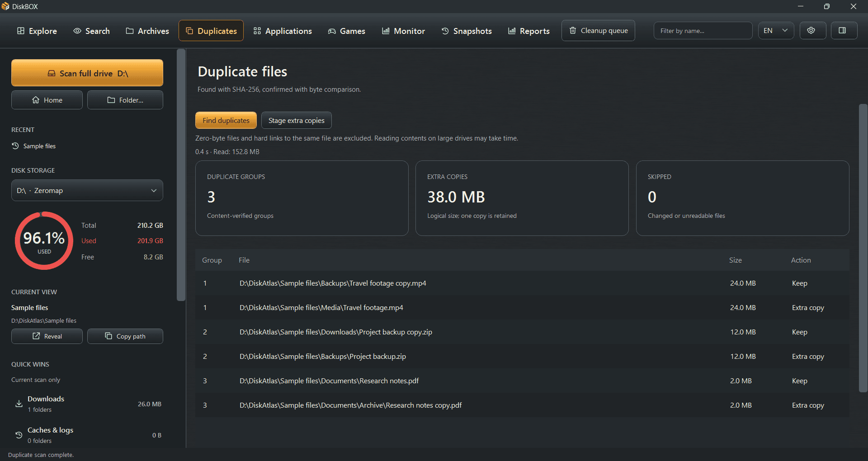Click the Duplicates copy icon in the tab
The height and width of the screenshot is (461, 868).
[x=189, y=31]
